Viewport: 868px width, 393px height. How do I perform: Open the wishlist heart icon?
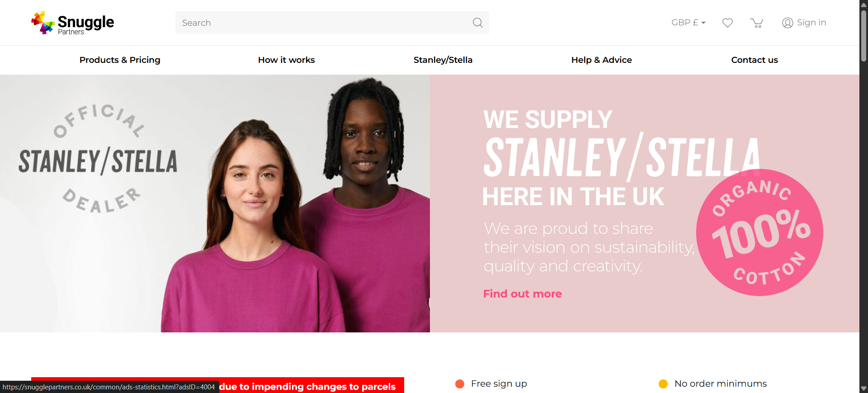[727, 23]
